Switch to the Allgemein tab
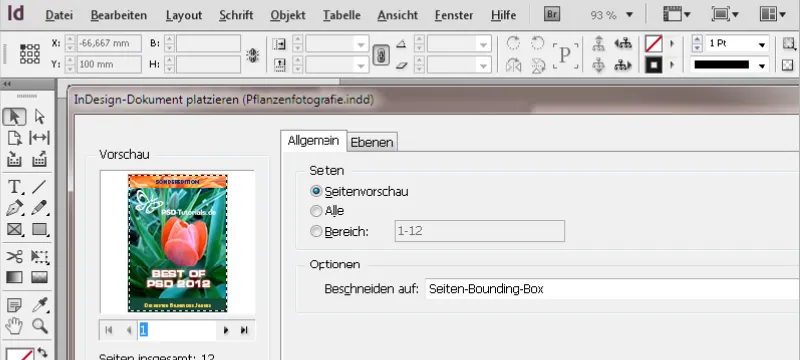The image size is (800, 360). pos(313,141)
